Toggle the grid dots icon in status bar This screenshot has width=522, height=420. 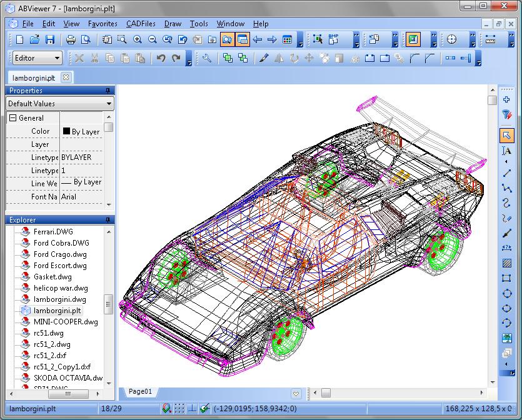click(x=179, y=408)
